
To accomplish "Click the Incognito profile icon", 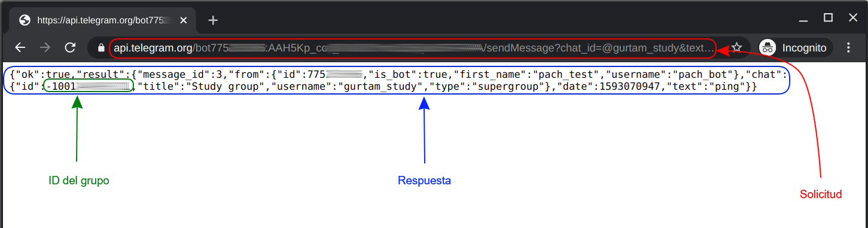I will (768, 48).
